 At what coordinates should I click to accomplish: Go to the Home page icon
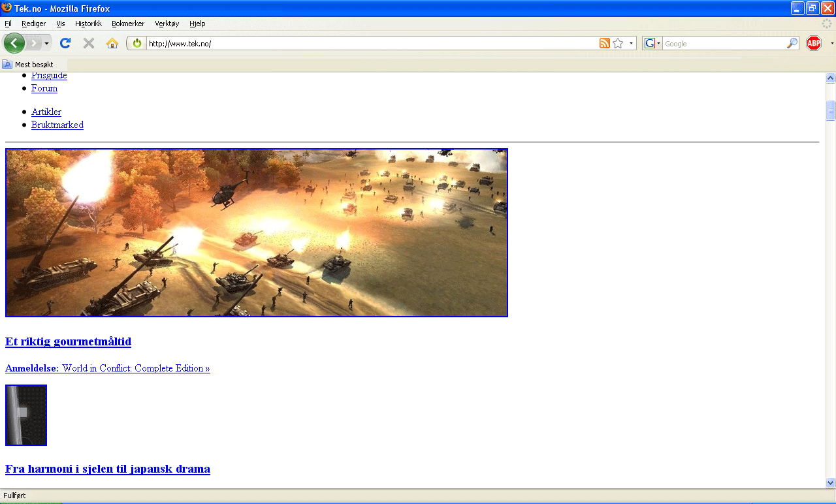112,43
